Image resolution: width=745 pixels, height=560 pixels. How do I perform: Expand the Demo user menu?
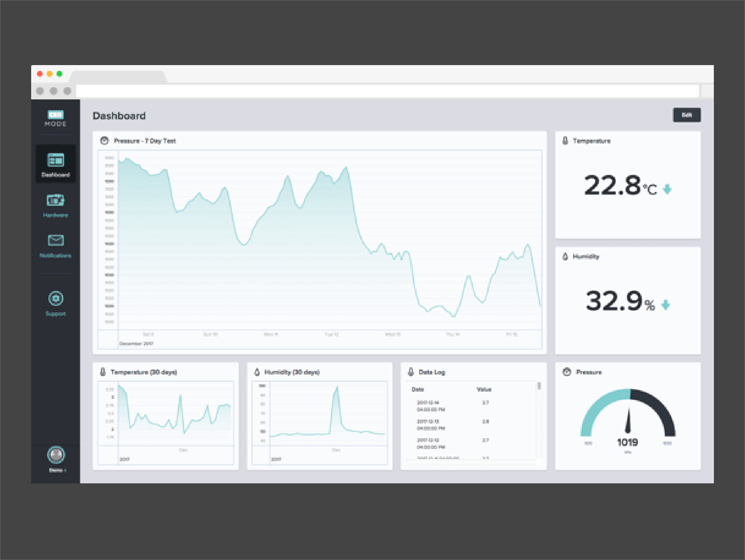tap(57, 470)
